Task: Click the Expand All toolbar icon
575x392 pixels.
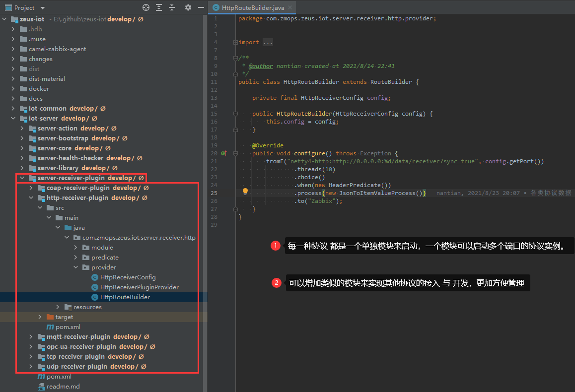Action: [159, 7]
